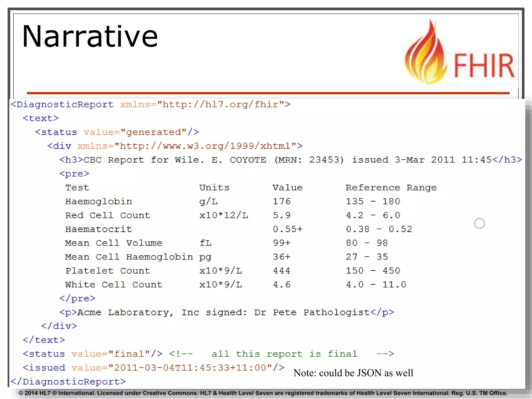
Task: Click the h3 CBC Report heading line
Action: (x=290, y=160)
